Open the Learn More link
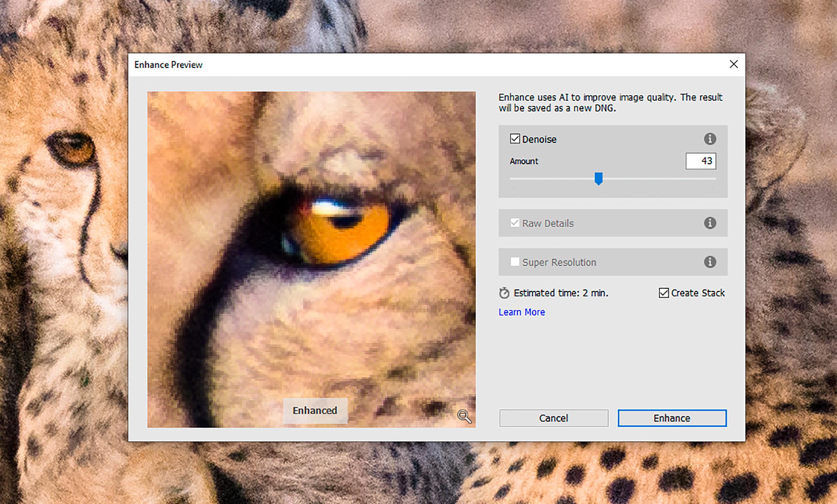 pos(521,312)
